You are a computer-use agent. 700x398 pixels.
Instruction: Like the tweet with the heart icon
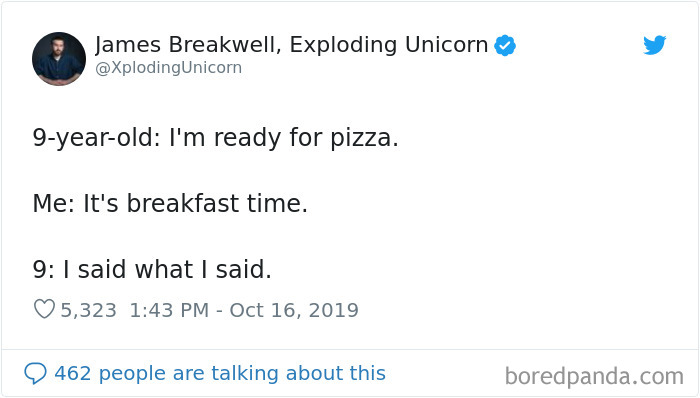point(44,309)
